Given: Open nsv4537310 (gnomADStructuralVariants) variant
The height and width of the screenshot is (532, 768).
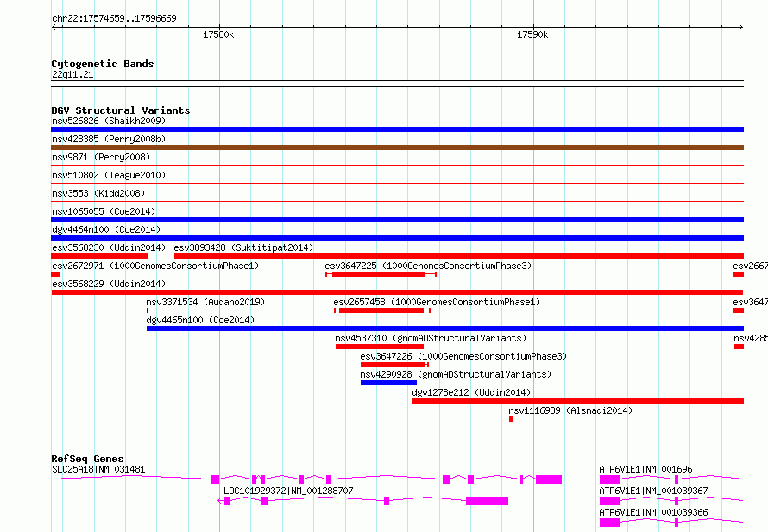Looking at the screenshot, I should pos(431,338).
